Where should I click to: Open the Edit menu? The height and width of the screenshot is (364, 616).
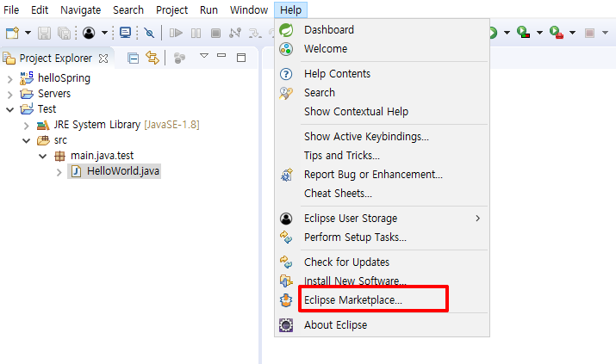pyautogui.click(x=40, y=9)
